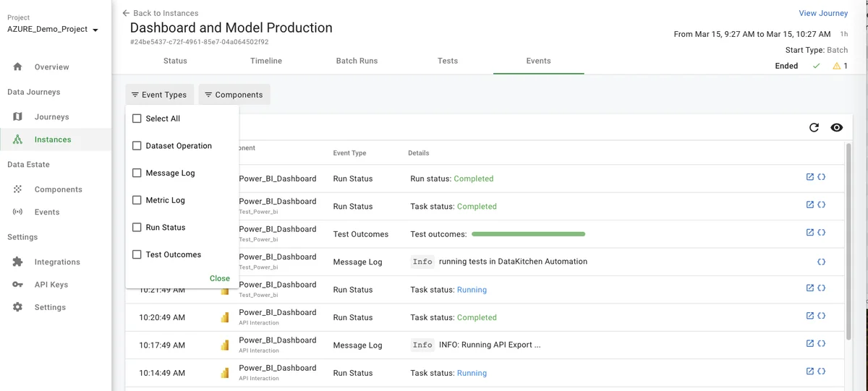Click the API Keys key icon

(18, 285)
